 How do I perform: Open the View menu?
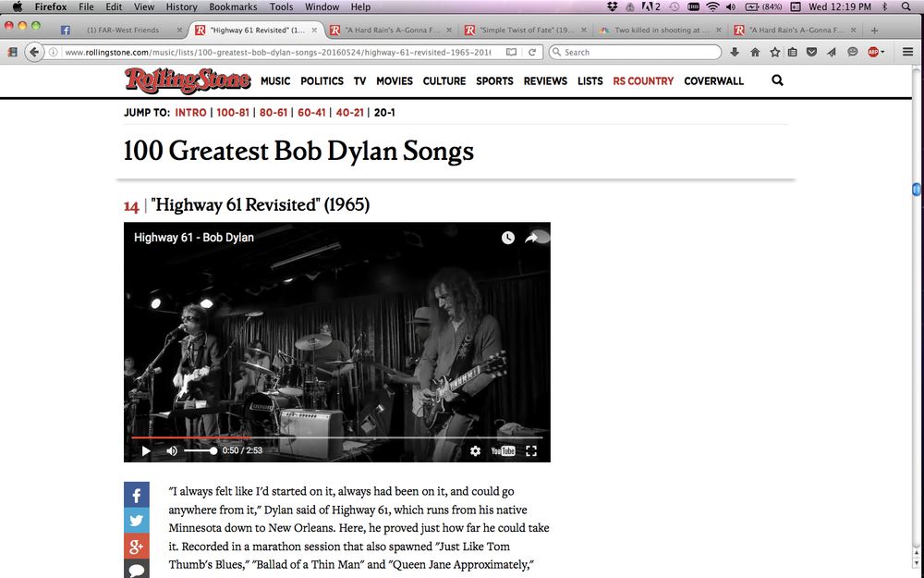[144, 7]
